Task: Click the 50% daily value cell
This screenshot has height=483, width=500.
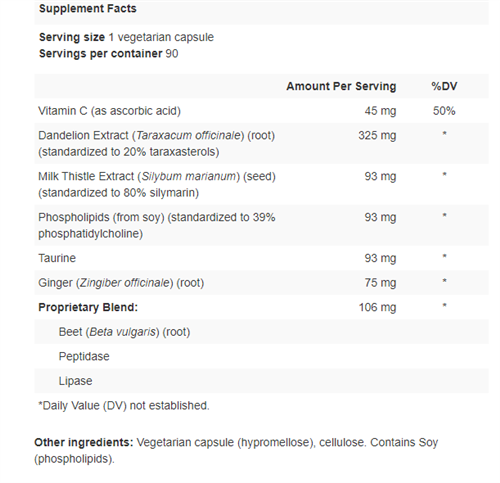Action: pyautogui.click(x=444, y=111)
